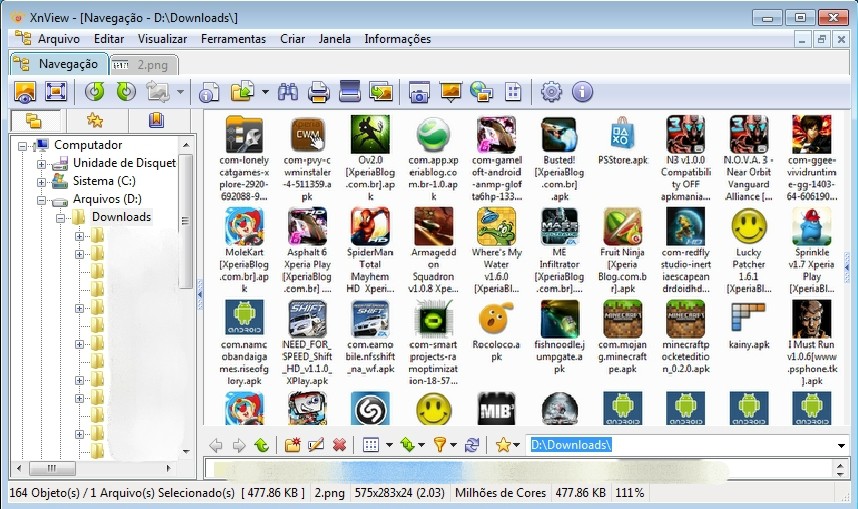Viewport: 858px width, 509px height.
Task: Open the viewer eye icon in toolbar
Action: tap(25, 92)
